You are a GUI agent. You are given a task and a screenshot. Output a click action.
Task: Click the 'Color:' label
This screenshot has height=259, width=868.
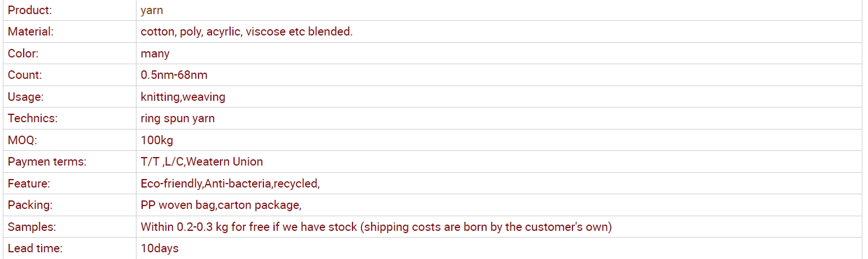[x=23, y=53]
